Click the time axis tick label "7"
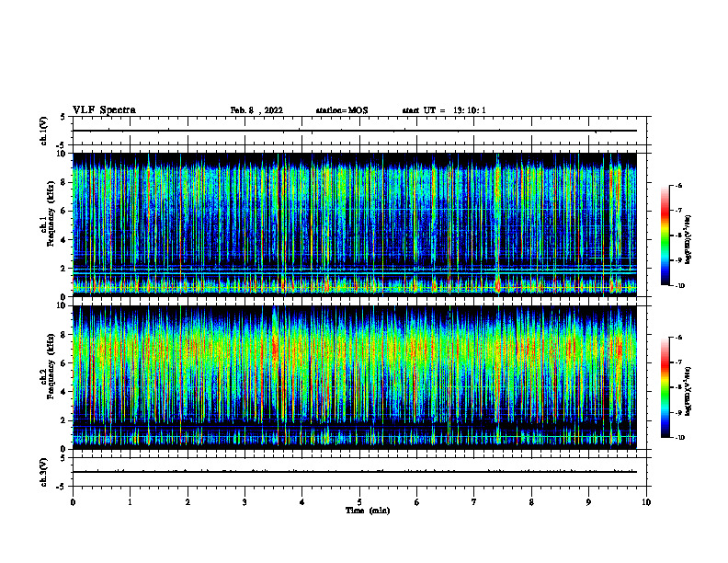This screenshot has height=563, width=728. click(474, 502)
